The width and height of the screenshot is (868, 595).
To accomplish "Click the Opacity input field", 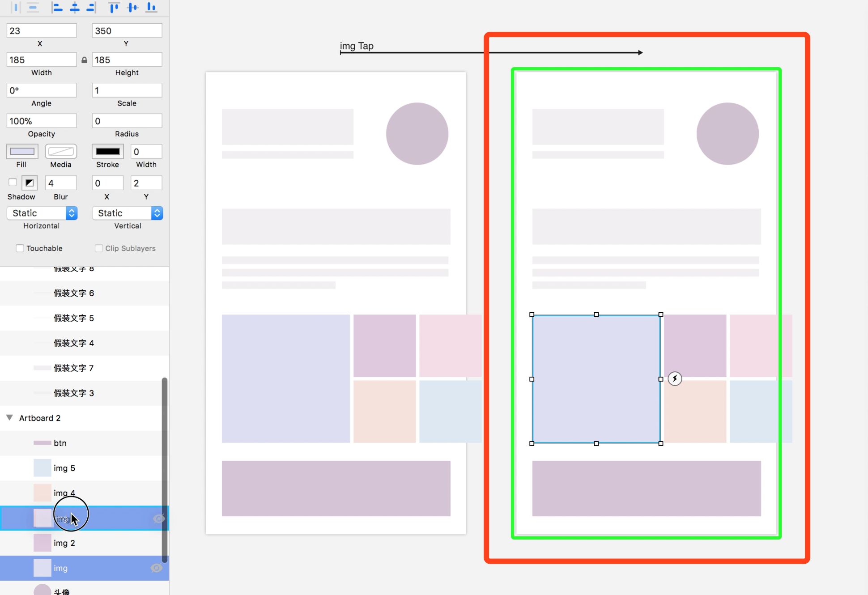I will point(41,121).
